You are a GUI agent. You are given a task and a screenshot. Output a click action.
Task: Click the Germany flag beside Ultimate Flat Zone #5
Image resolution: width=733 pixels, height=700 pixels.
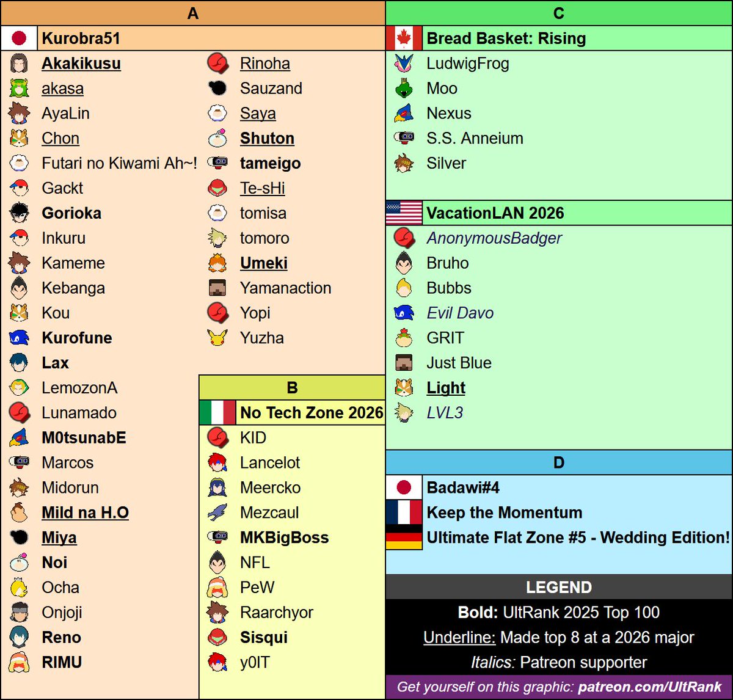coord(404,538)
